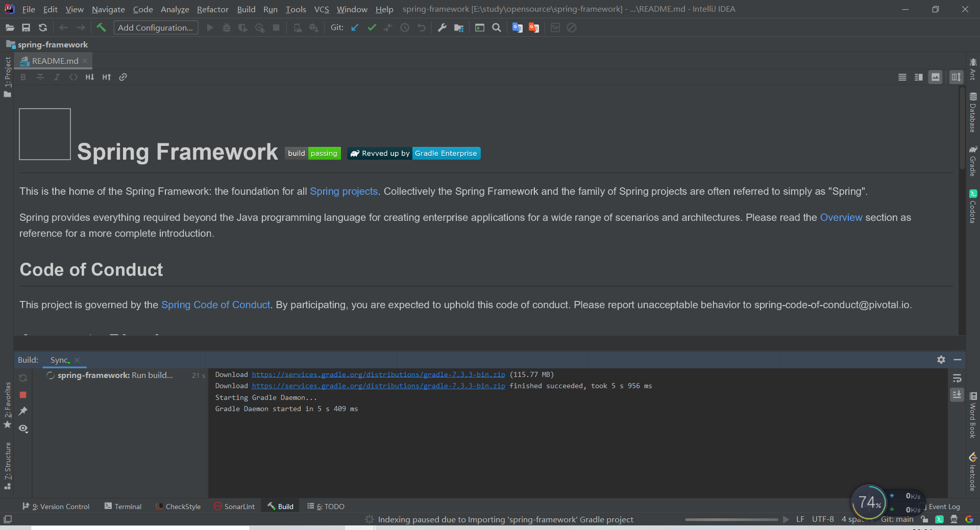Click the Google icon in status bar
The height and width of the screenshot is (530, 980).
(969, 519)
